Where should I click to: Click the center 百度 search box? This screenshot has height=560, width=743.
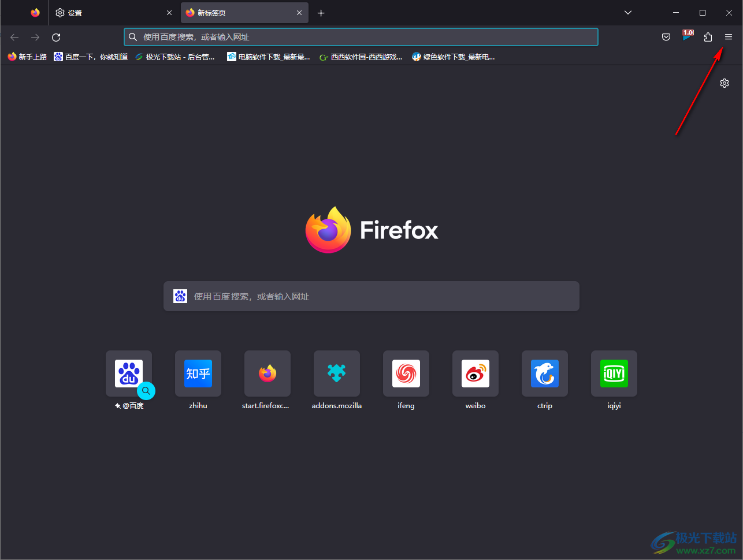point(371,296)
